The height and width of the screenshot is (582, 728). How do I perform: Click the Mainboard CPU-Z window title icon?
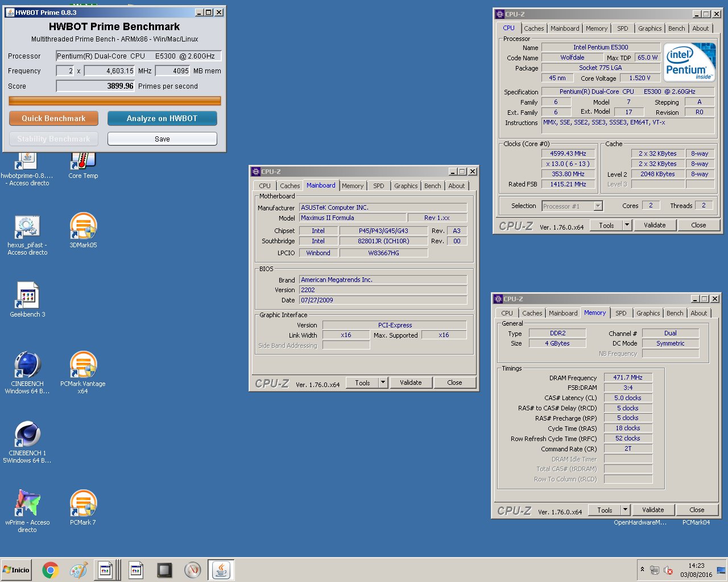(x=256, y=172)
